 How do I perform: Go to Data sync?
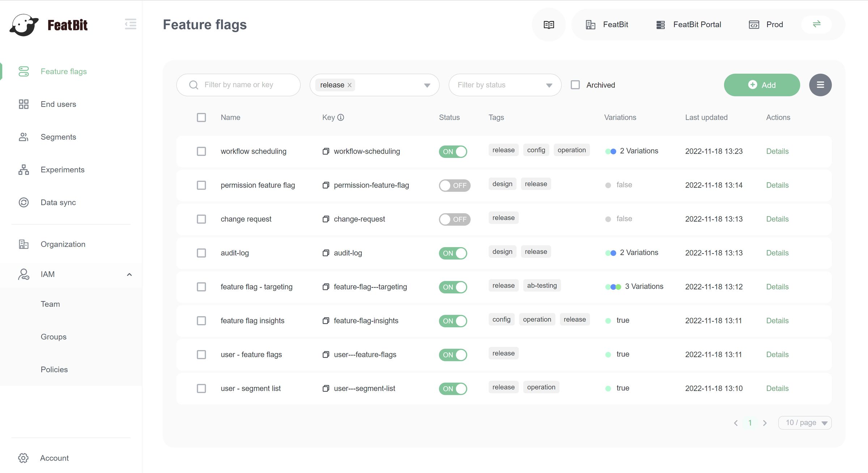point(58,202)
